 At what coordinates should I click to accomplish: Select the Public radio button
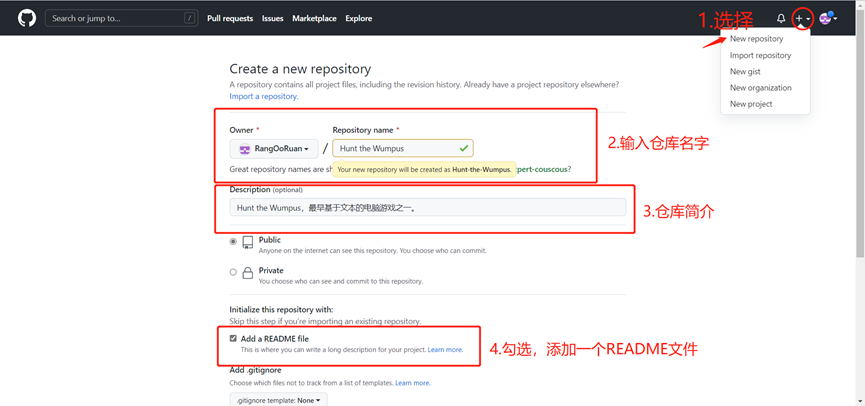pos(233,242)
